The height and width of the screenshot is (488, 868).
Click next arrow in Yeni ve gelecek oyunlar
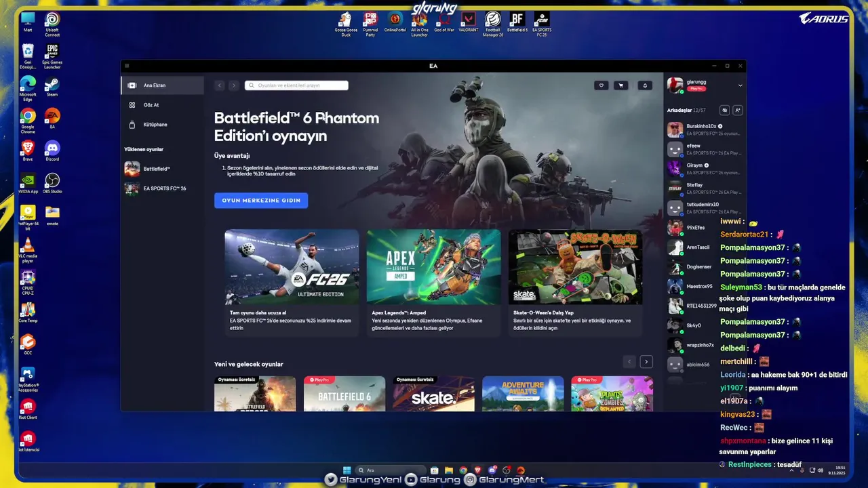[x=646, y=362]
